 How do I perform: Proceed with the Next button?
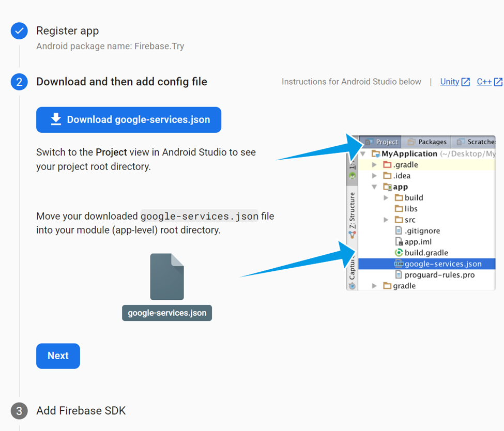coord(58,356)
